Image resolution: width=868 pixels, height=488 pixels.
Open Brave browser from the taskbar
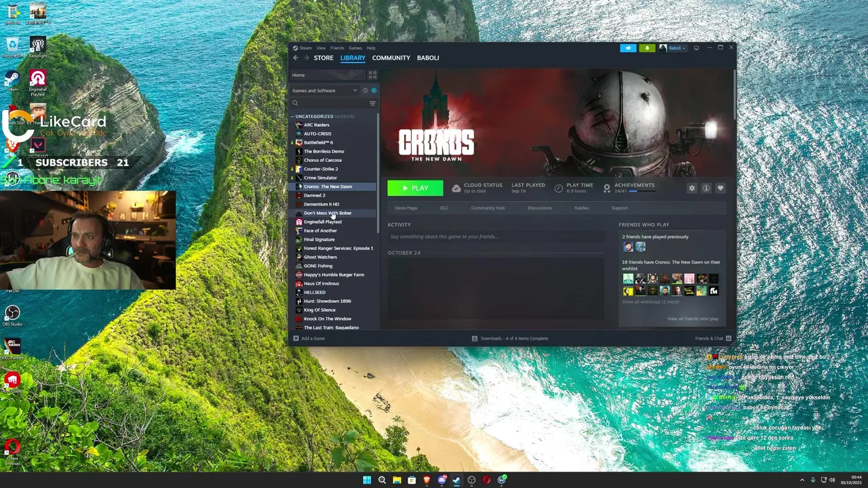pos(427,480)
